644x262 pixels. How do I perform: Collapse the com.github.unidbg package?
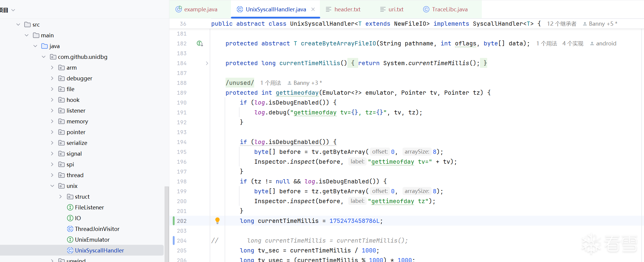pyautogui.click(x=44, y=57)
